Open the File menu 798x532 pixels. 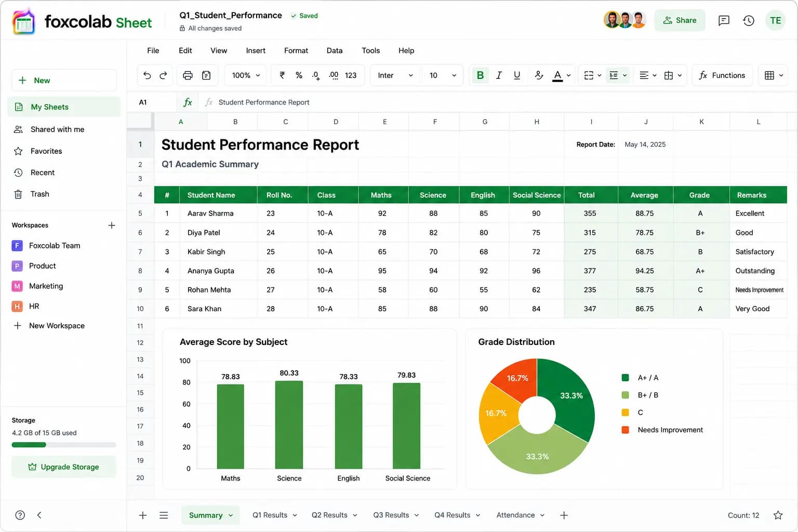(153, 50)
